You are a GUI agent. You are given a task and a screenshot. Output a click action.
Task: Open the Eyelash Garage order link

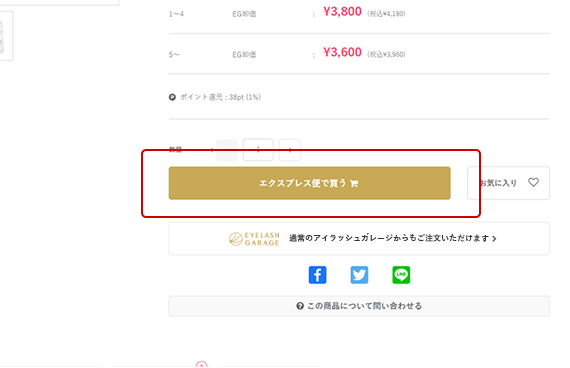pyautogui.click(x=359, y=238)
